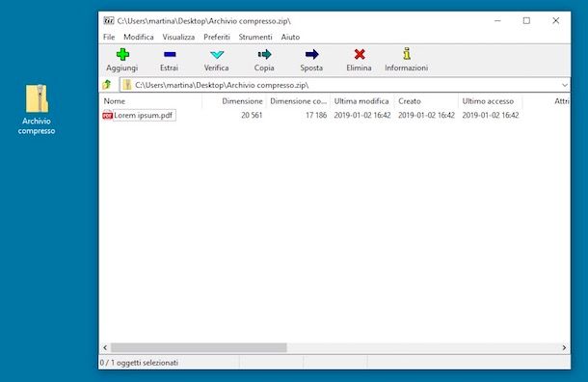The height and width of the screenshot is (382, 588).
Task: Click the 7-Zip title bar icon
Action: 109,20
